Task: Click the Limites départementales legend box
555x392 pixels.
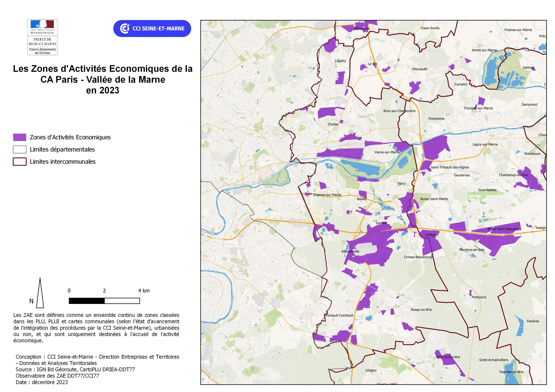Action: pos(20,149)
